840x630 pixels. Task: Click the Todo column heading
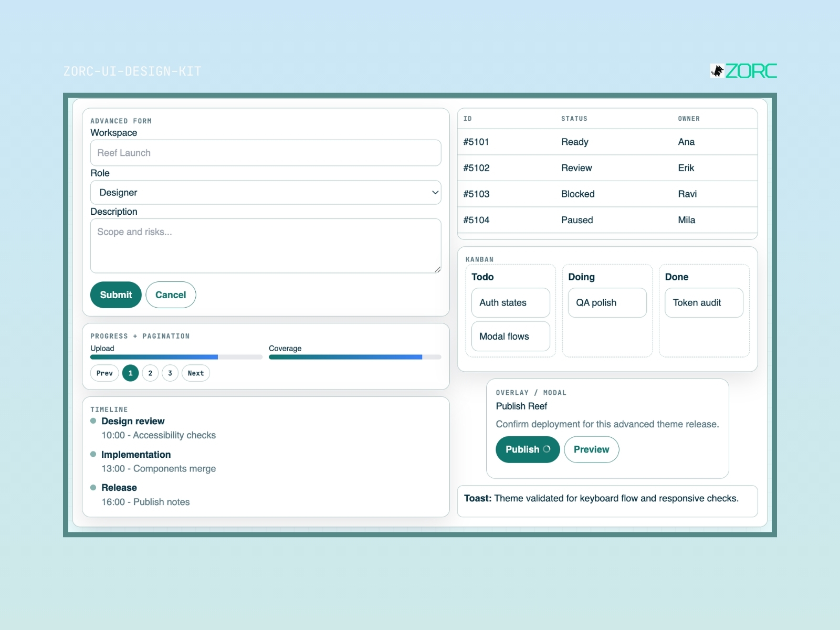coord(482,277)
